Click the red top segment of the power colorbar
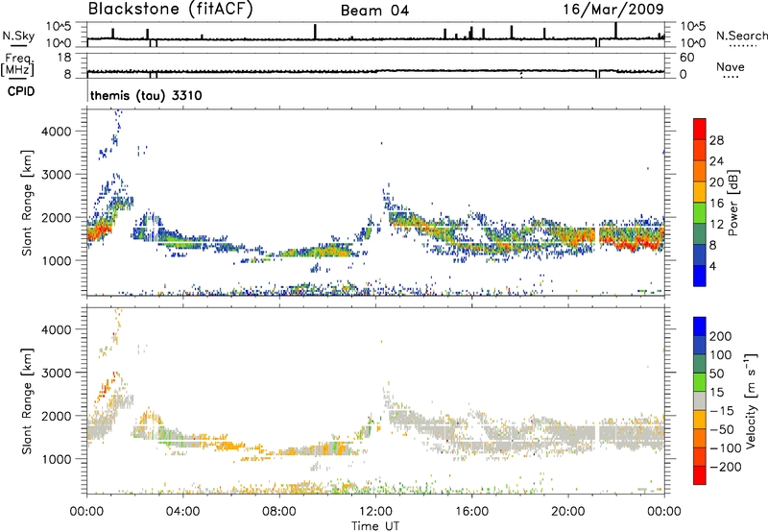Viewport: 768px width, 532px height. pyautogui.click(x=700, y=129)
